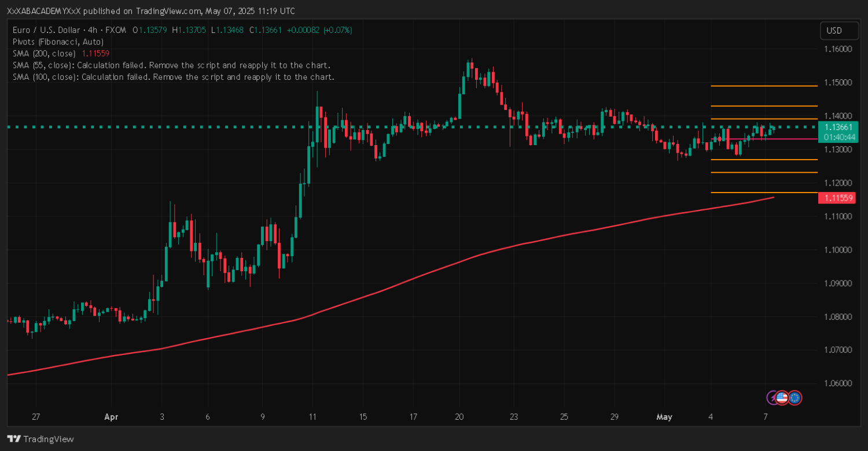Click the SMA (100, close) calculation failed message
Viewport: 868px width, 451px height.
(173, 77)
